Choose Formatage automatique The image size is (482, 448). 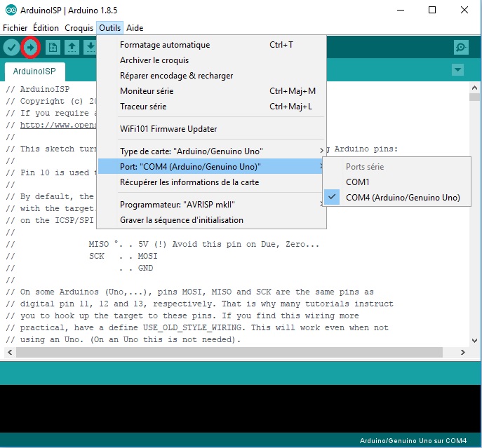click(211, 45)
